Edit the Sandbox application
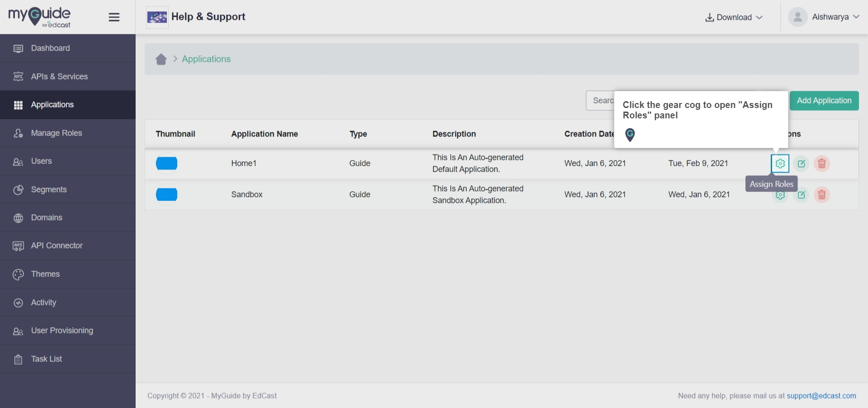The width and height of the screenshot is (868, 408). coord(801,195)
